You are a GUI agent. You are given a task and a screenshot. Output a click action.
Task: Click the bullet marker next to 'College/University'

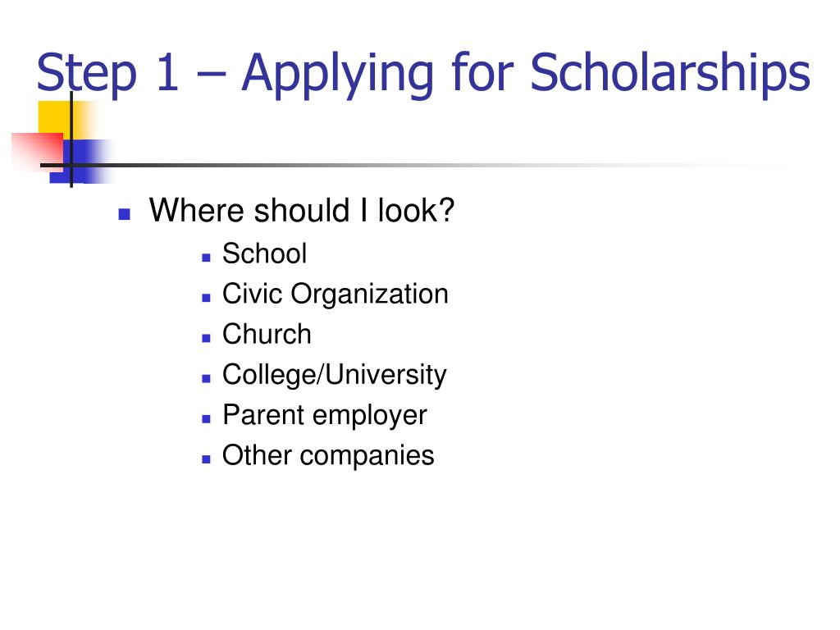206,379
